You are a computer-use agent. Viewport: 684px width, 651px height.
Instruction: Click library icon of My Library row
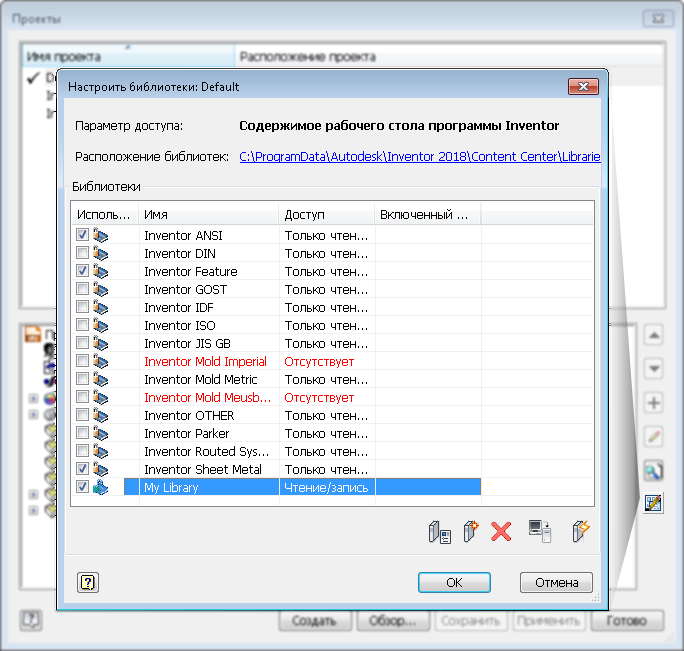(100, 487)
